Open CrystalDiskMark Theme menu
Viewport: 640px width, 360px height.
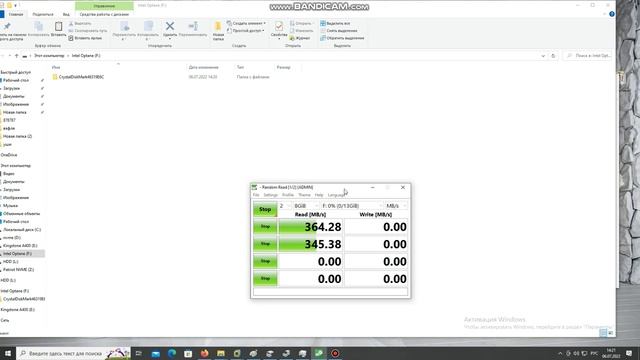[x=304, y=195]
